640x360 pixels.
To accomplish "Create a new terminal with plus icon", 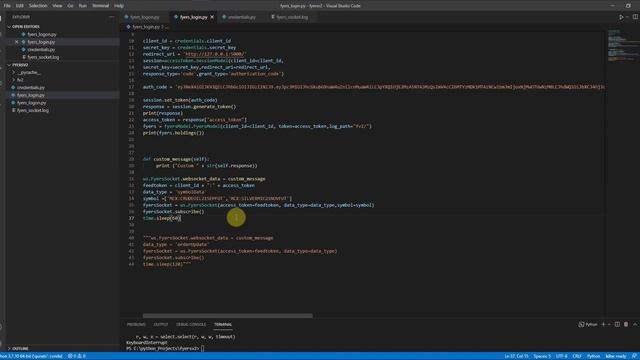I will point(603,324).
